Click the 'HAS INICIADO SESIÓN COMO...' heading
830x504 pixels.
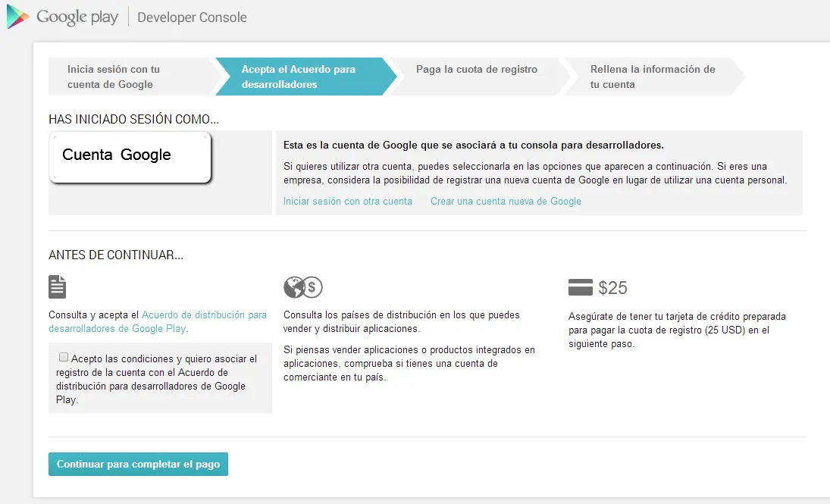pyautogui.click(x=134, y=119)
